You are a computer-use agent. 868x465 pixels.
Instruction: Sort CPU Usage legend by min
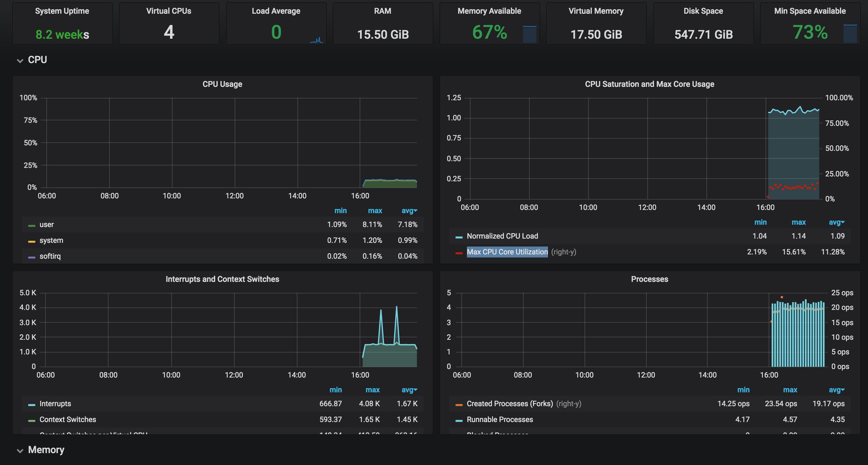click(340, 211)
